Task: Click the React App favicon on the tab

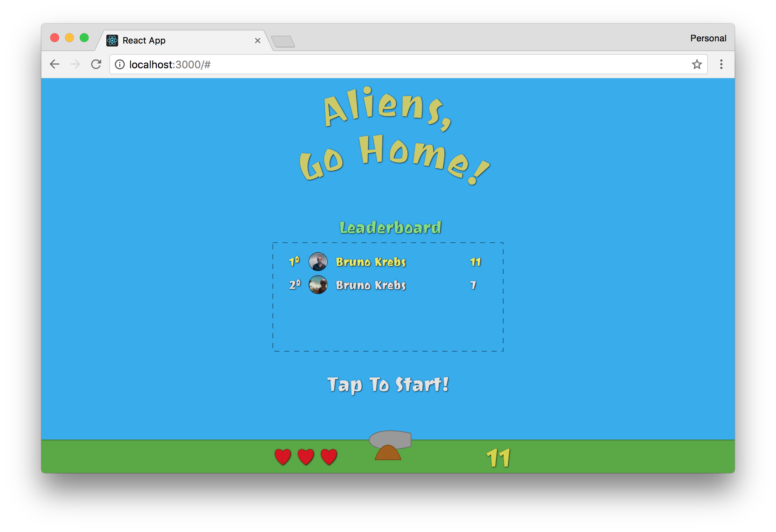Action: pyautogui.click(x=112, y=40)
